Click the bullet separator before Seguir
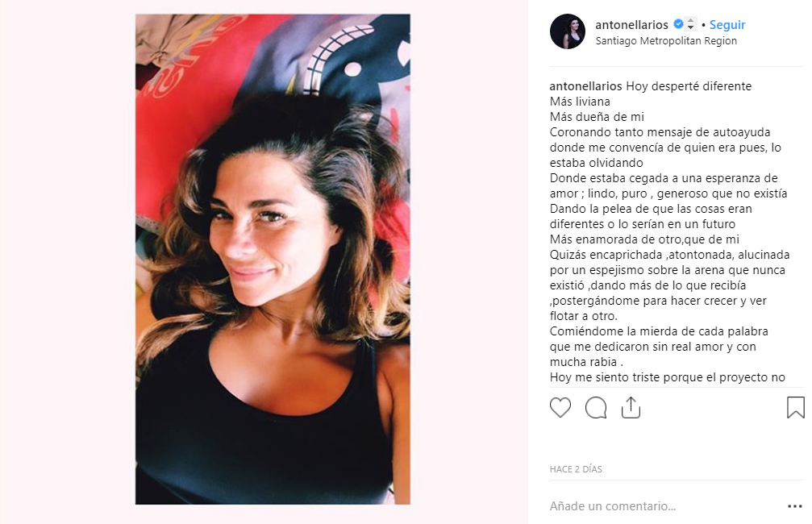Image resolution: width=812 pixels, height=524 pixels. [703, 25]
